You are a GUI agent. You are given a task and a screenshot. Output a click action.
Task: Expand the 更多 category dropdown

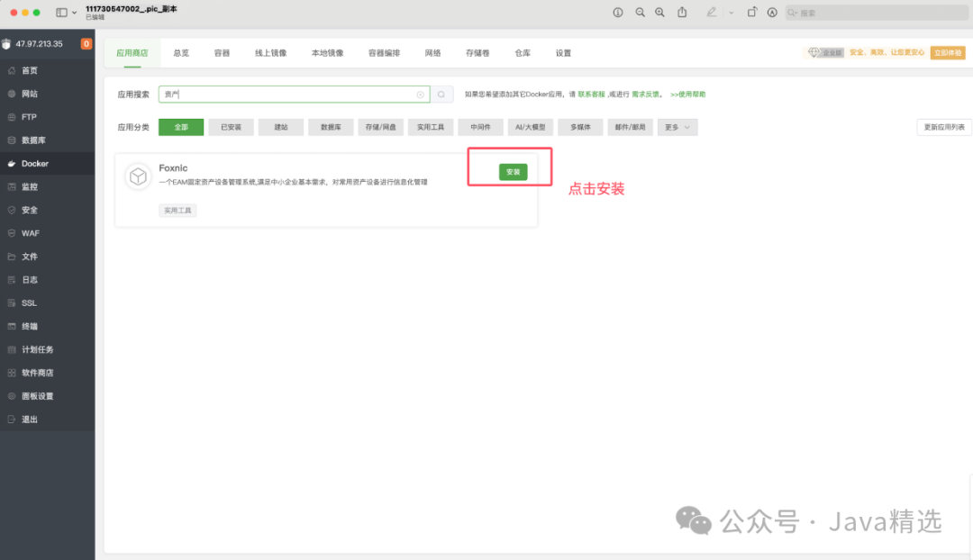[677, 127]
